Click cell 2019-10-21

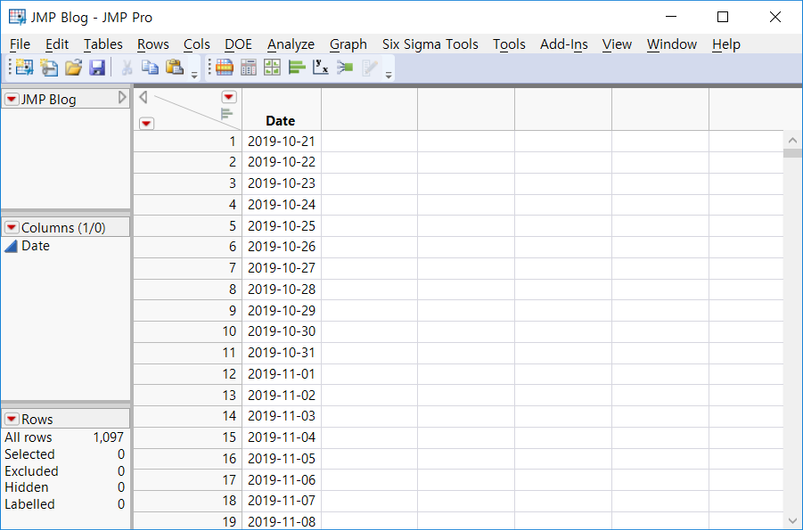point(282,141)
